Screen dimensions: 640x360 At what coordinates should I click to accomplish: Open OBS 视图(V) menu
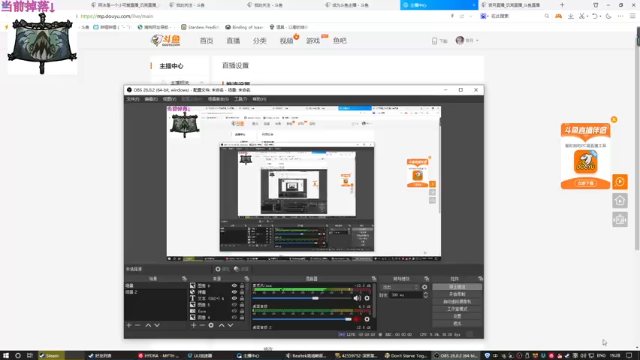pyautogui.click(x=169, y=99)
